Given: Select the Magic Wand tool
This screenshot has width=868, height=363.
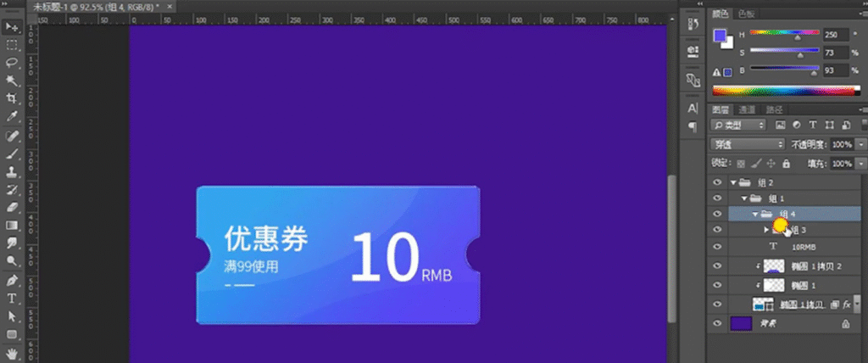Looking at the screenshot, I should click(x=12, y=81).
